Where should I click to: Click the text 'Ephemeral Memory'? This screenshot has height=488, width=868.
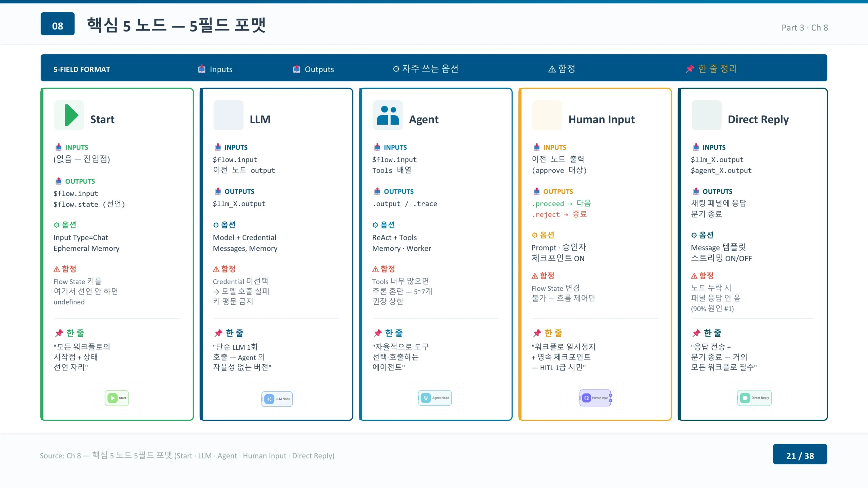point(86,248)
